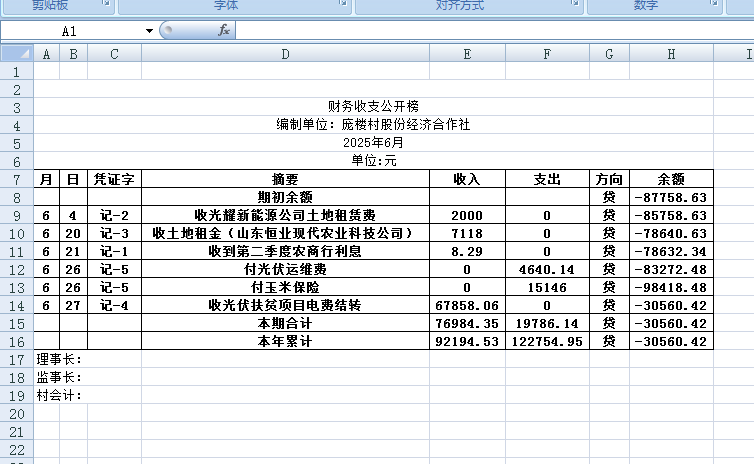
Task: Click the Select All corner triangle
Action: click(17, 54)
